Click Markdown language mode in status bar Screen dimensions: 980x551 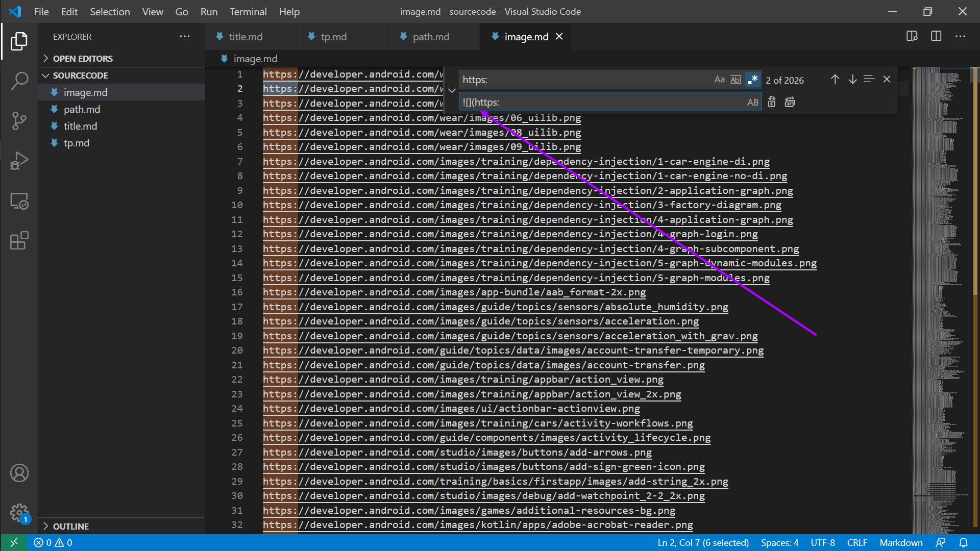click(901, 542)
